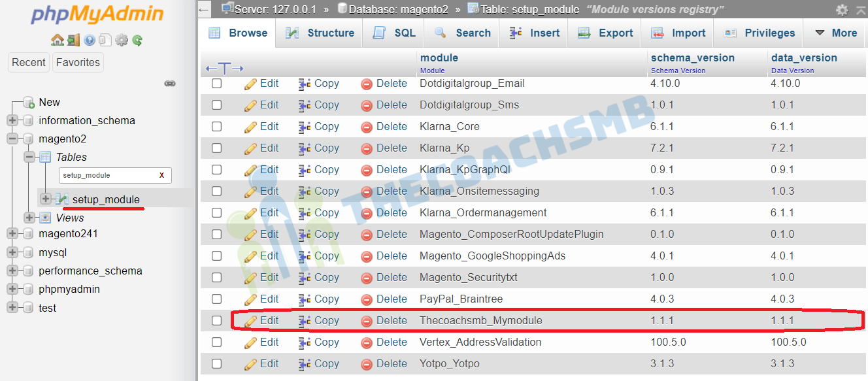Check the PayPal_Braintree row checkbox
This screenshot has height=381, width=868.
[x=217, y=299]
